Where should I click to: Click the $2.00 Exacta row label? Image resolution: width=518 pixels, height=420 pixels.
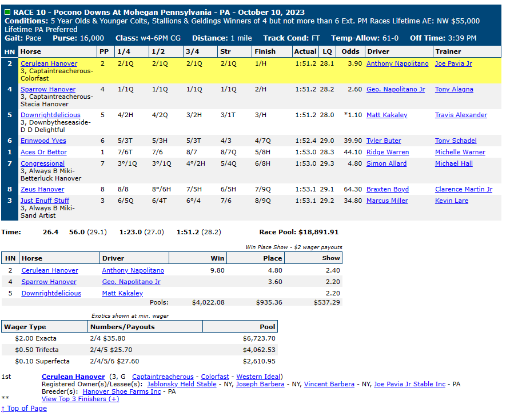pyautogui.click(x=35, y=338)
